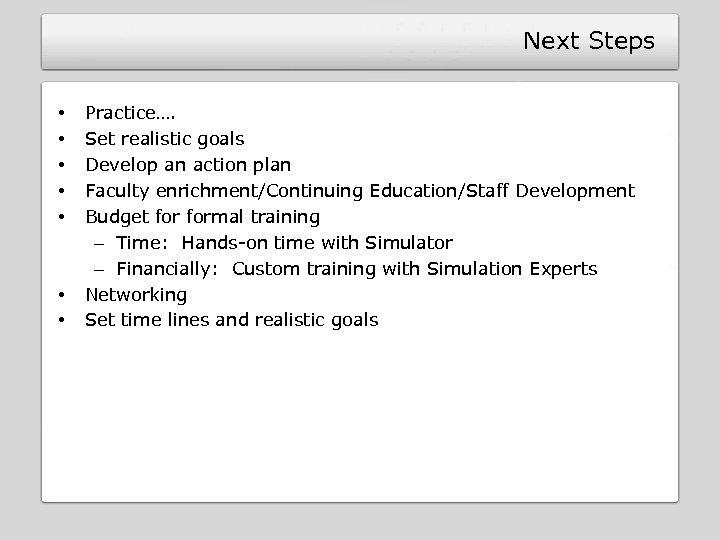
Task: Click the bullet before "Faculty enrichment"
Action: 61,191
